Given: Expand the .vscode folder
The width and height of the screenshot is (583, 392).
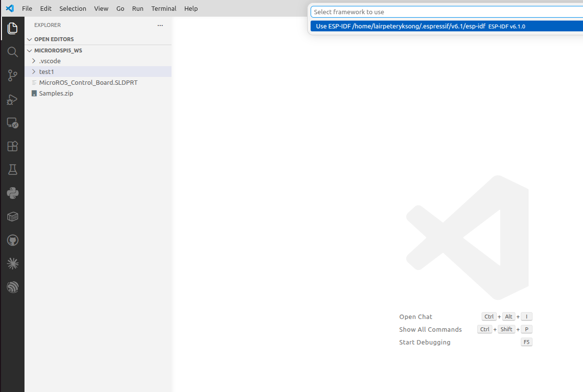Looking at the screenshot, I should [98, 61].
